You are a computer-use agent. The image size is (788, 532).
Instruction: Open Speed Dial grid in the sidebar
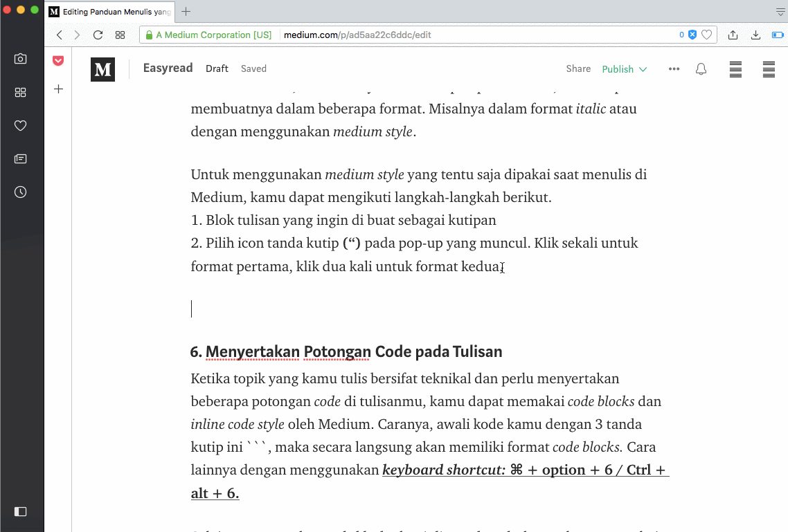(20, 92)
